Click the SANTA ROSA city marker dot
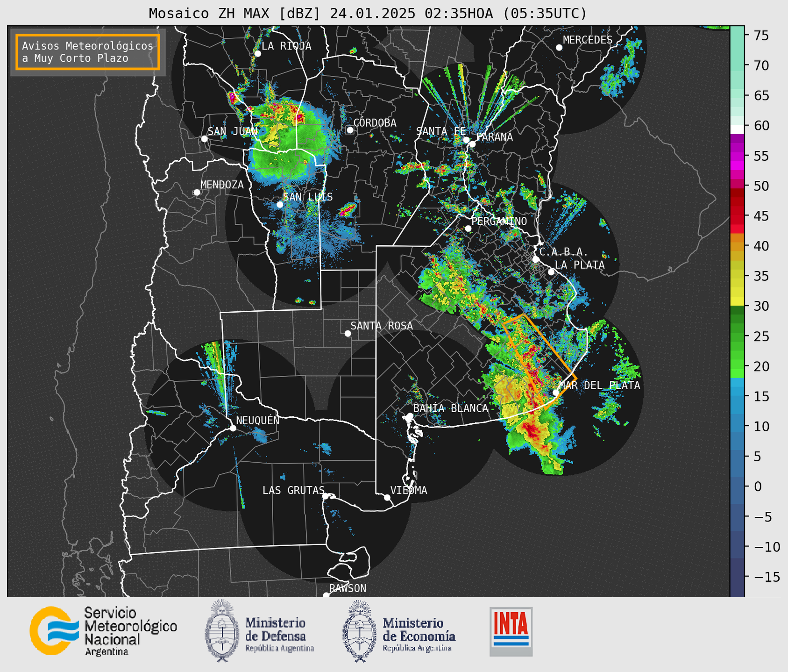The height and width of the screenshot is (672, 788). coord(348,334)
